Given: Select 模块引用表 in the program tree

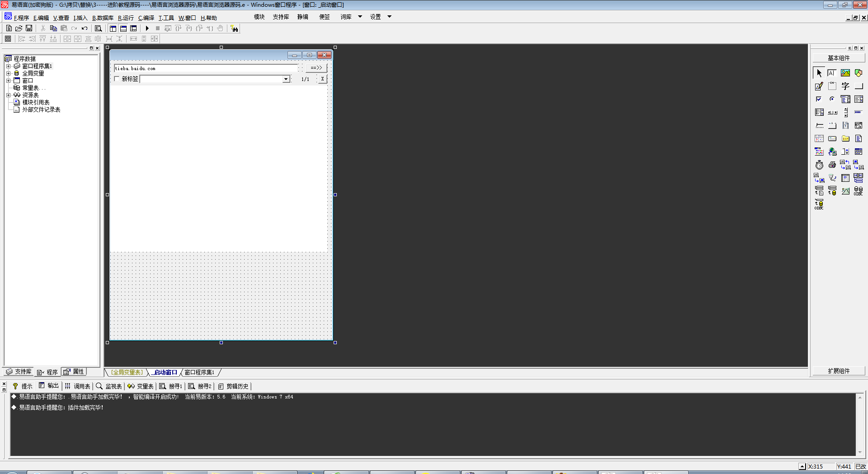Looking at the screenshot, I should coord(36,102).
